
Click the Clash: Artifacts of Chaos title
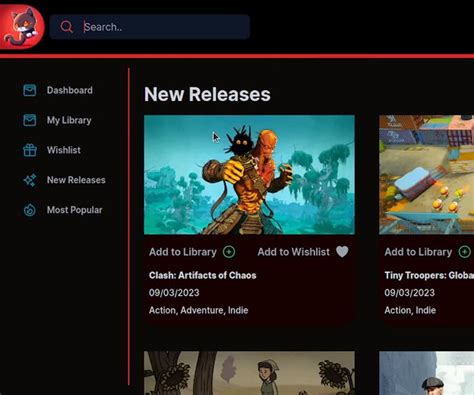[203, 275]
